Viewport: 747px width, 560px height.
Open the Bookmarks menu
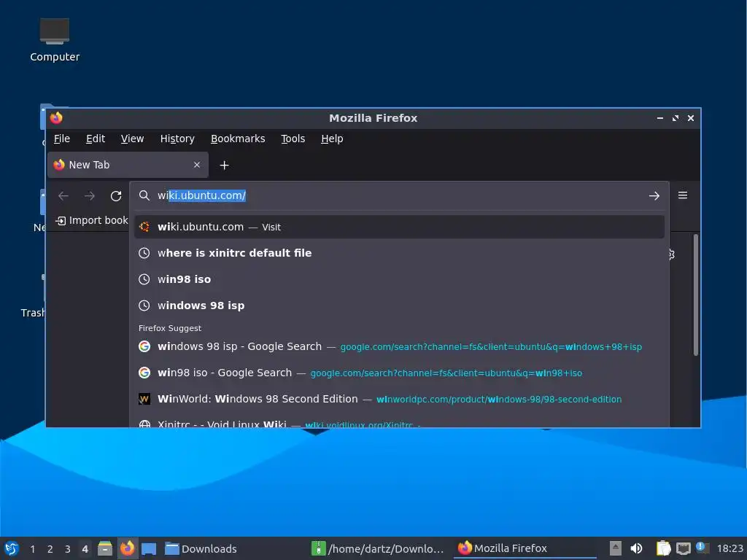[x=238, y=139]
